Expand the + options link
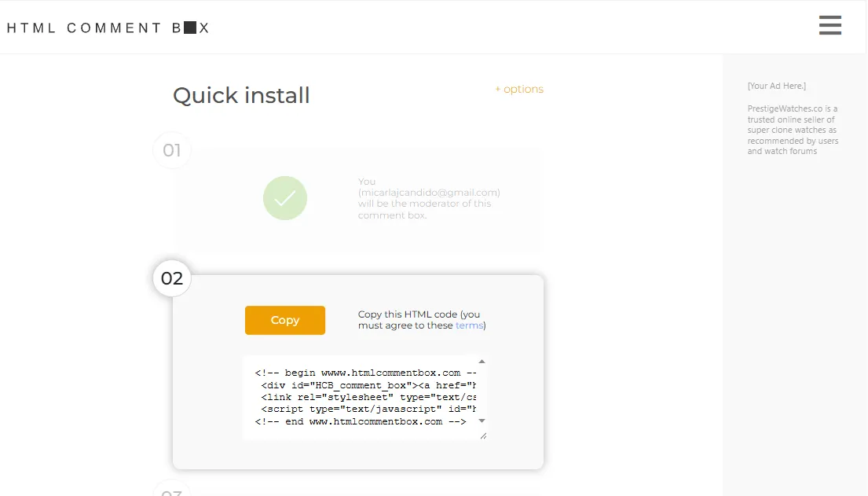Image resolution: width=868 pixels, height=496 pixels. point(519,90)
